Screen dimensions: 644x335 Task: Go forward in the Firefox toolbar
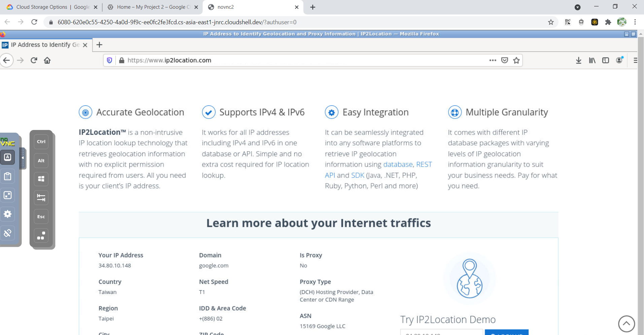click(21, 60)
